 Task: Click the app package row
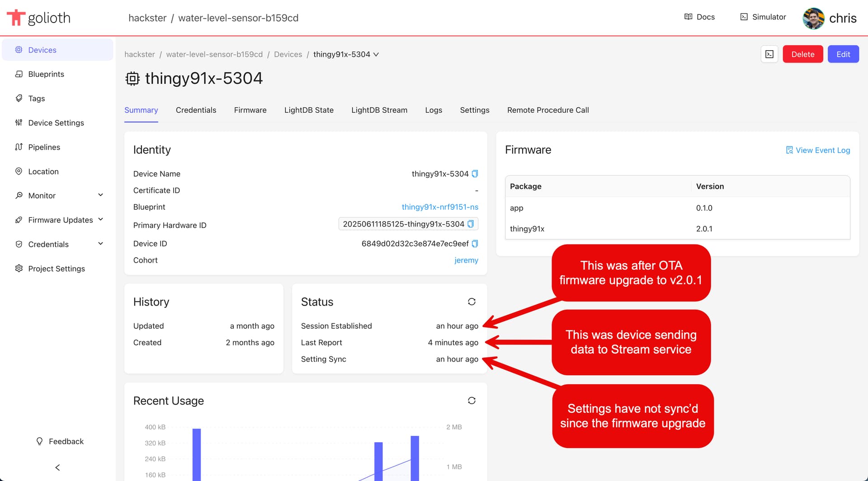click(x=677, y=208)
